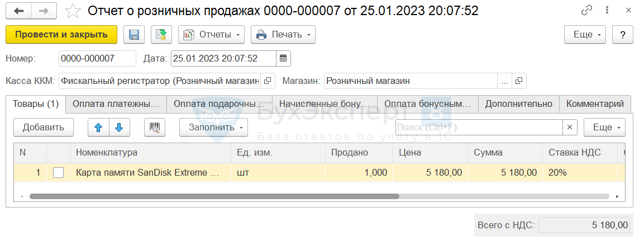This screenshot has width=644, height=240.
Task: Click the Номер input field
Action: pos(97,58)
